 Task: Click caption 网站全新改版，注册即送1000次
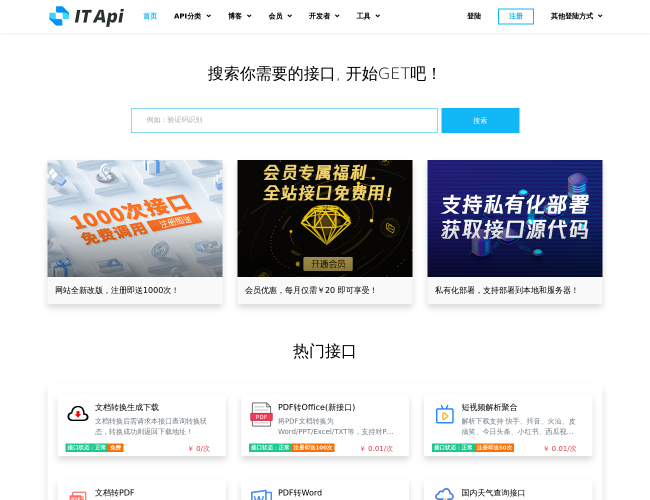click(116, 290)
